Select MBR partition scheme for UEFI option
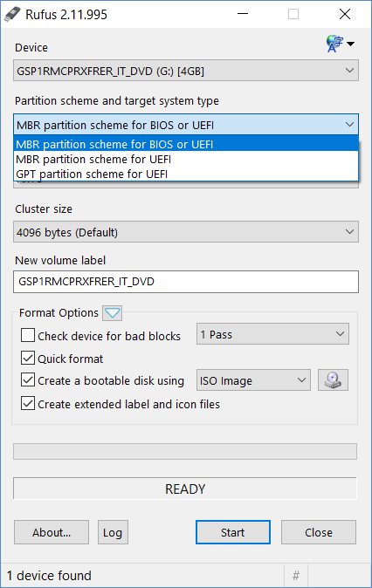 click(x=186, y=159)
